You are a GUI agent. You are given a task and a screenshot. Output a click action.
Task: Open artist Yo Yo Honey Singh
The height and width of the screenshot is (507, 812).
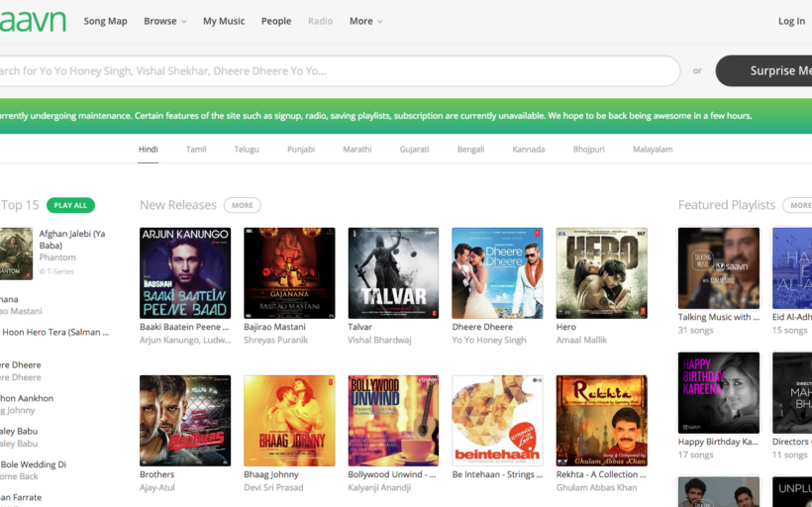point(489,341)
